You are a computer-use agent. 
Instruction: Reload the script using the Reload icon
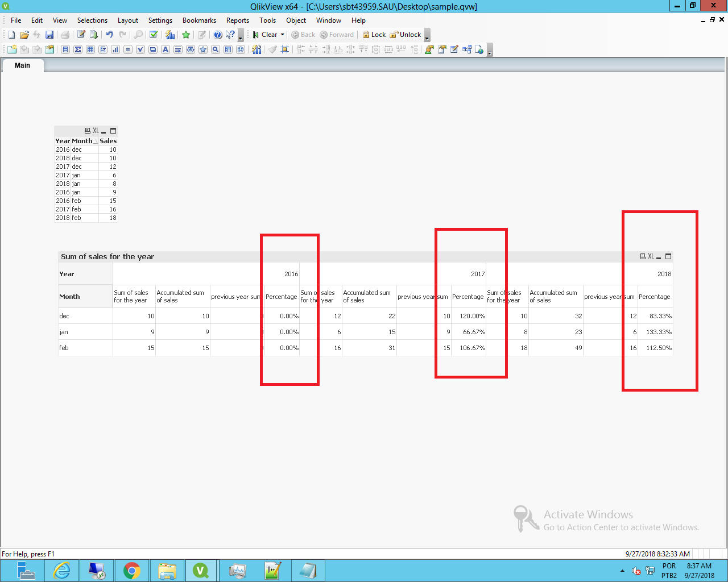pyautogui.click(x=94, y=35)
